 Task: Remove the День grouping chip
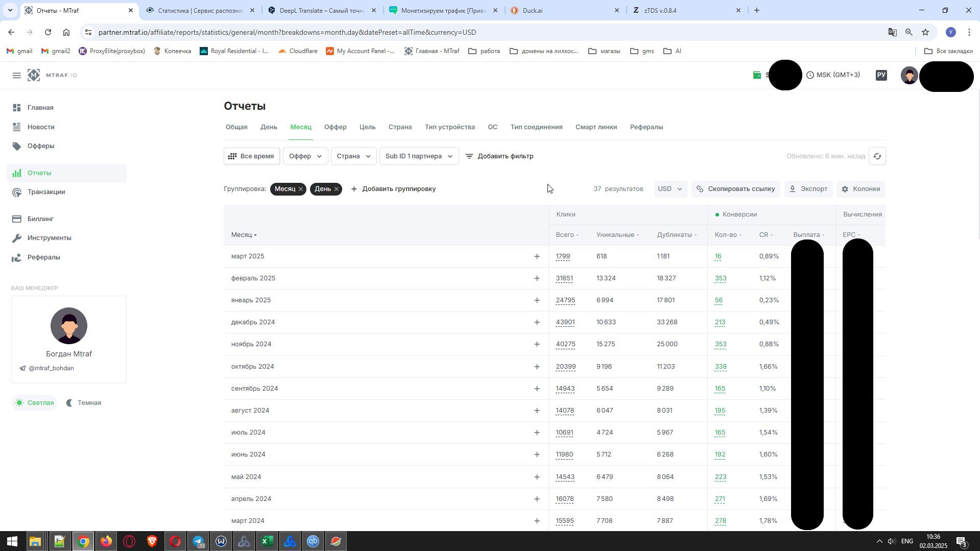click(337, 189)
